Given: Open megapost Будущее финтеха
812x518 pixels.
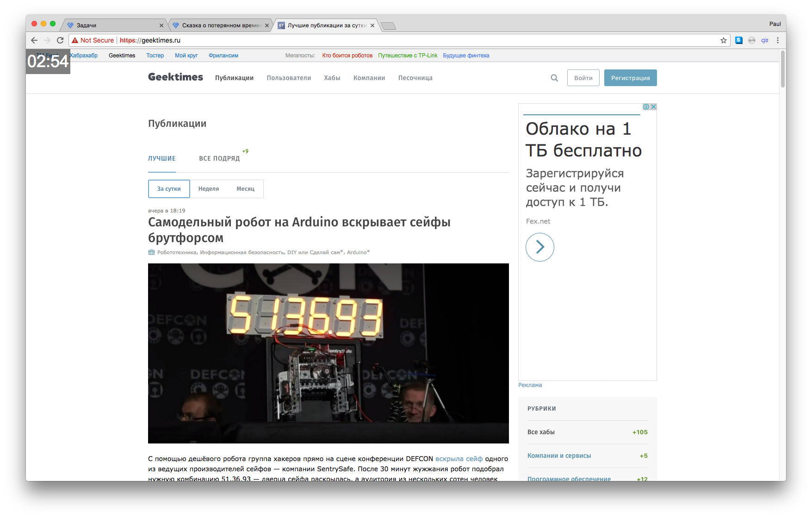Looking at the screenshot, I should [x=466, y=56].
